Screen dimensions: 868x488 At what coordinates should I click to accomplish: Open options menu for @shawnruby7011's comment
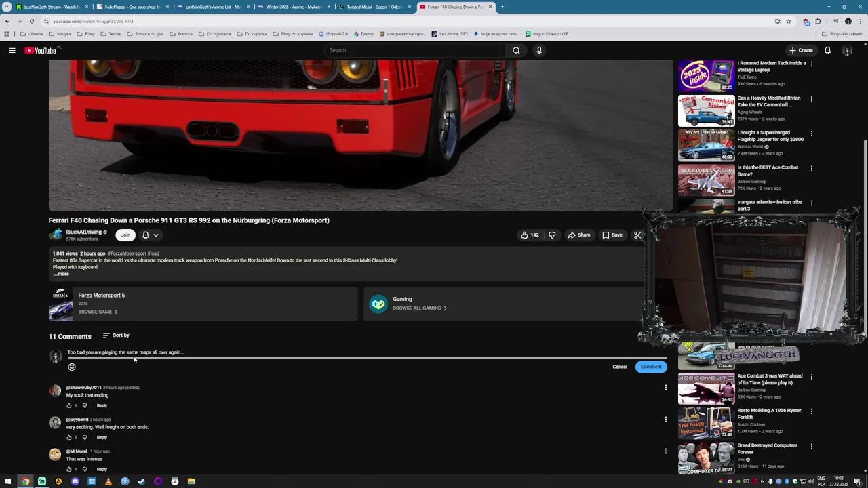click(x=665, y=388)
